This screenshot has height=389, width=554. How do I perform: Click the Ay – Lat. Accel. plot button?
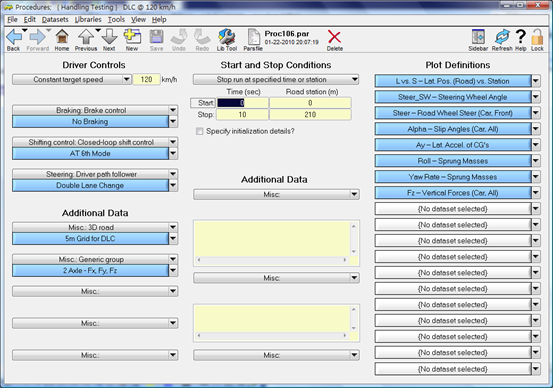click(x=453, y=145)
